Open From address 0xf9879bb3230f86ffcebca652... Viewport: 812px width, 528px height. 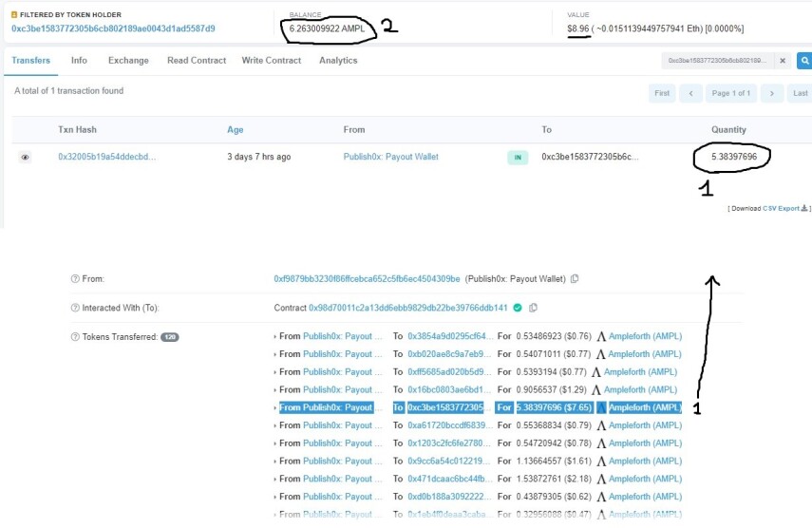click(367, 279)
